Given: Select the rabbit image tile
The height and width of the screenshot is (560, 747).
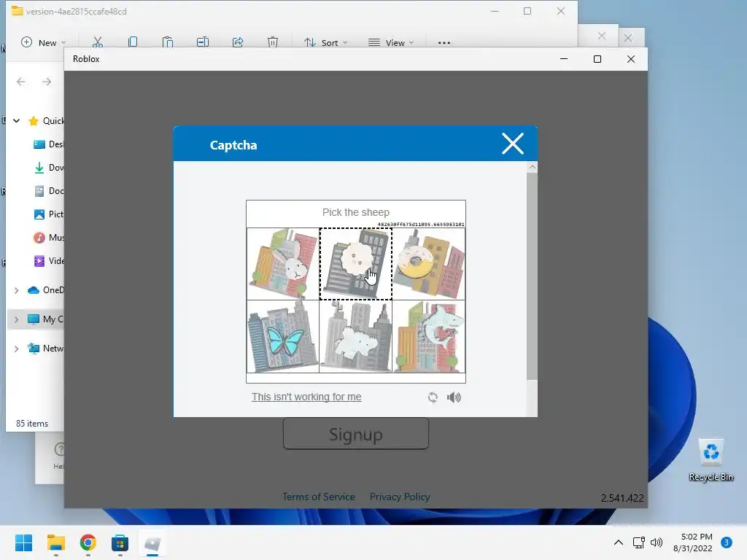Looking at the screenshot, I should [283, 264].
